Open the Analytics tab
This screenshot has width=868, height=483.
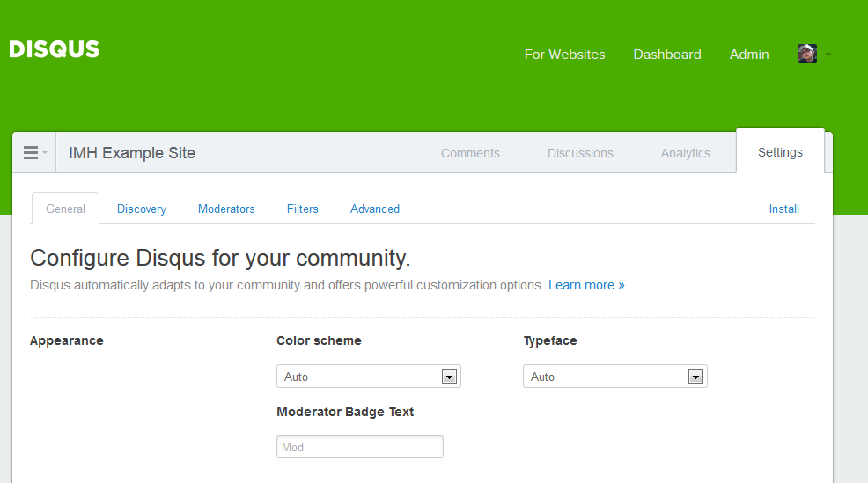[685, 153]
